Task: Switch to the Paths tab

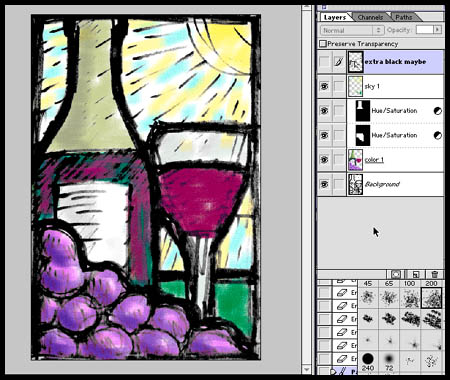Action: click(404, 17)
